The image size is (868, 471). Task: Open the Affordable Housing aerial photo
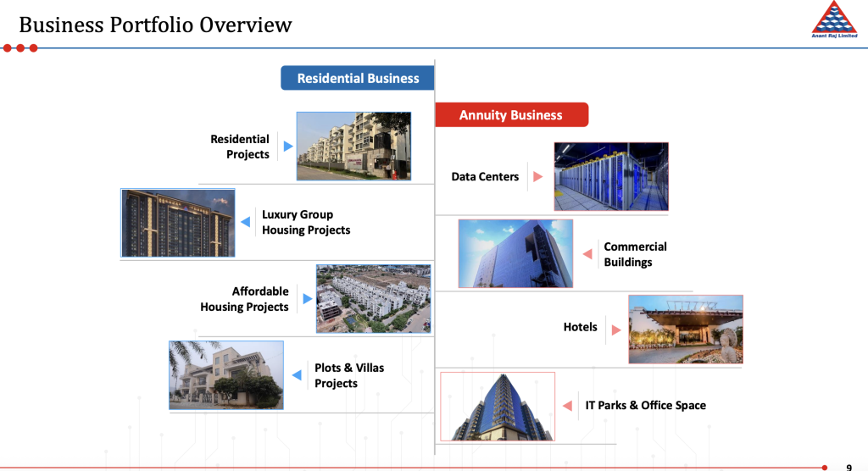pyautogui.click(x=373, y=298)
